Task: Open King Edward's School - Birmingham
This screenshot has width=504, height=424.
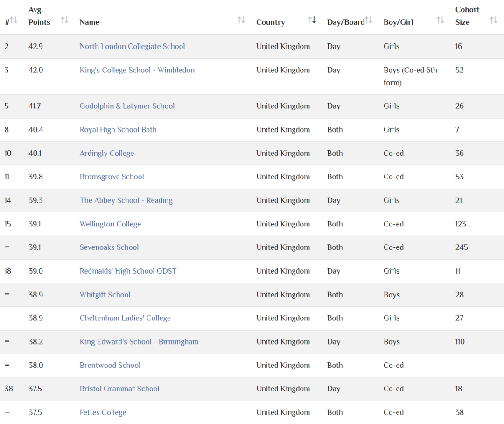Action: coord(139,342)
